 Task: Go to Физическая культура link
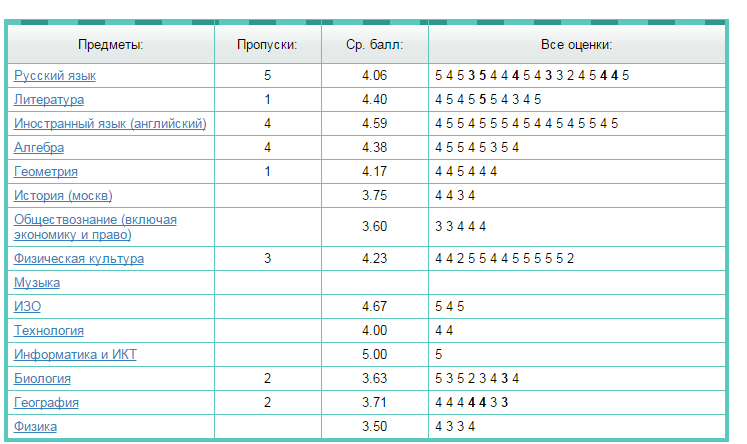click(79, 259)
